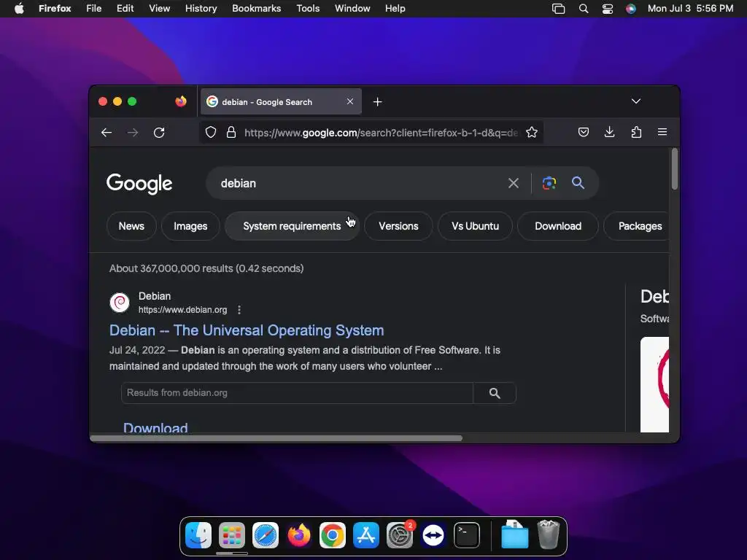Click the date and time display
The height and width of the screenshot is (560, 747).
pos(690,9)
